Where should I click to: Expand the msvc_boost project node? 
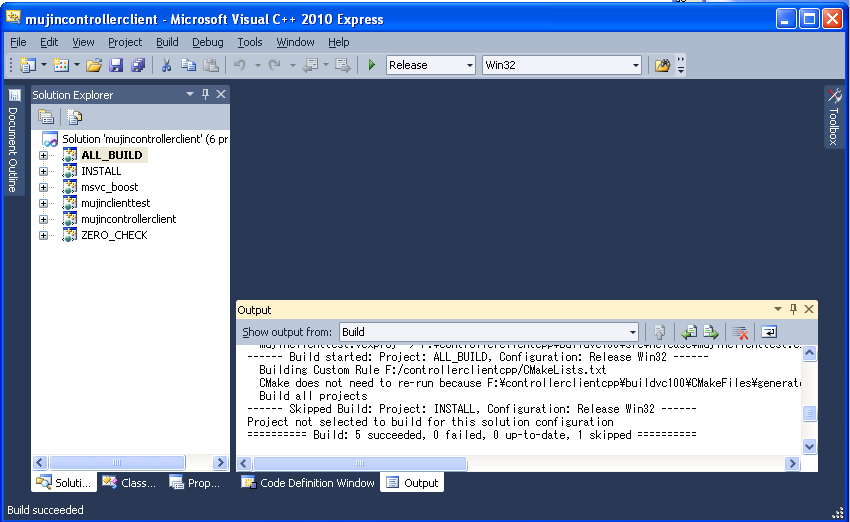pos(43,188)
